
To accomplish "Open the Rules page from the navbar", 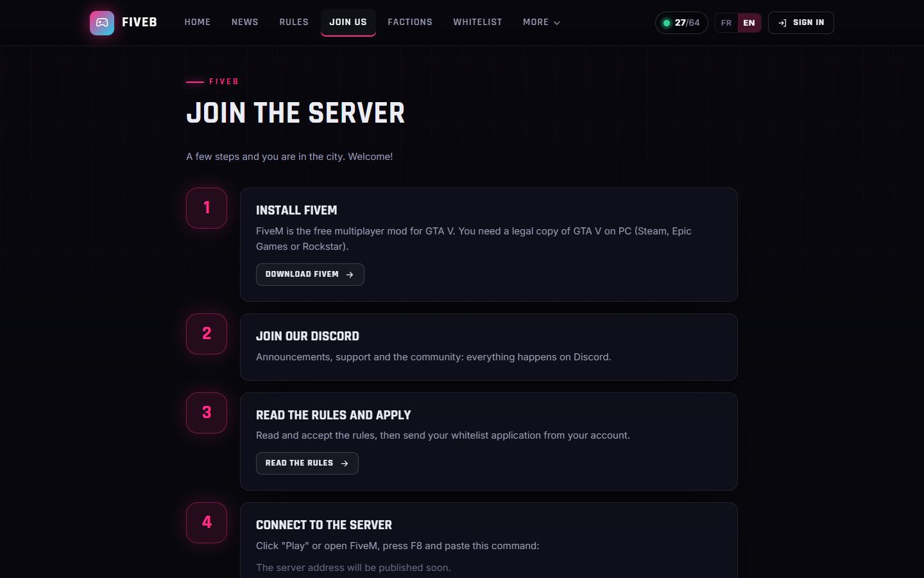I will coord(294,22).
